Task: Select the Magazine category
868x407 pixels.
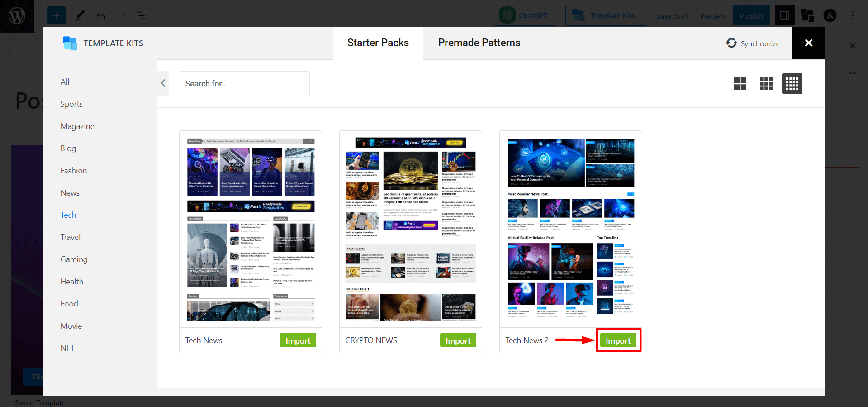Action: coord(77,126)
